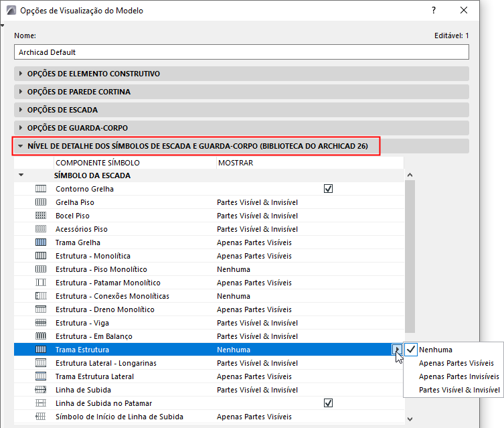Click the Estrutura - Em Balanço icon
Viewport: 504px width, 428px height.
point(41,336)
